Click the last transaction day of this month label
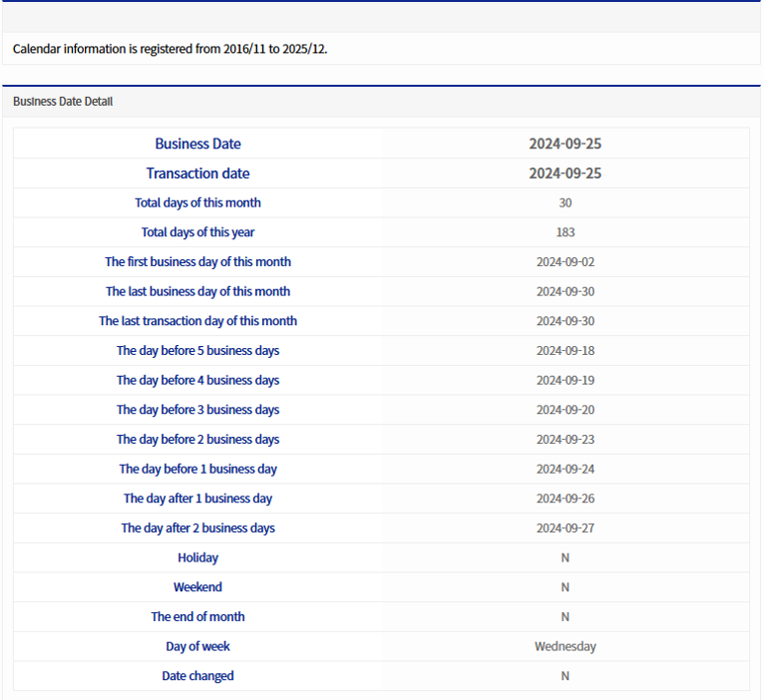The width and height of the screenshot is (764, 700). (x=197, y=321)
